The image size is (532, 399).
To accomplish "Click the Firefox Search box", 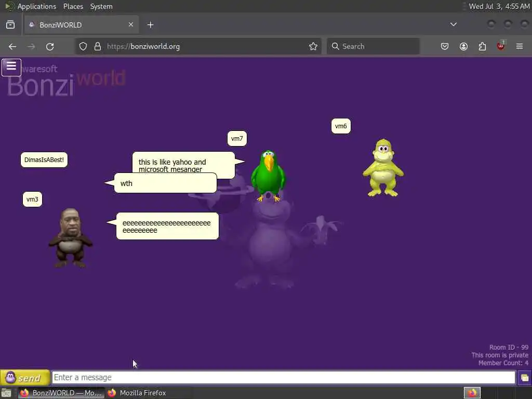I will 373,46.
